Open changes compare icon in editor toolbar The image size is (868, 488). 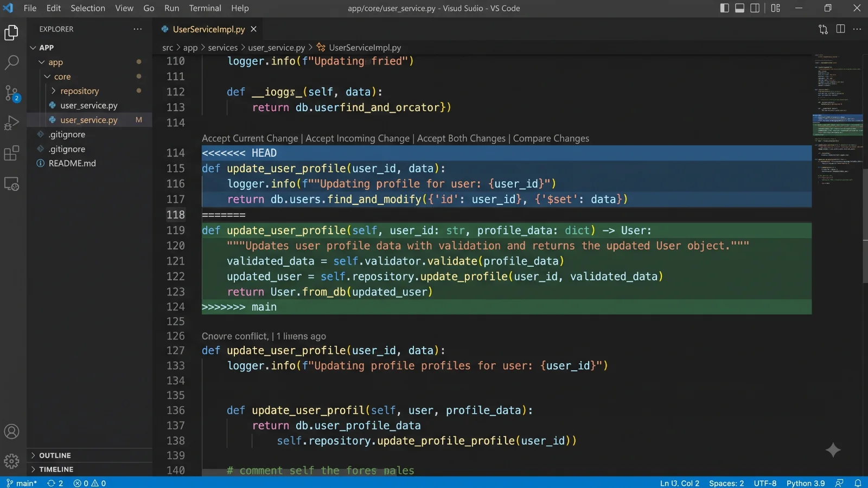point(823,29)
